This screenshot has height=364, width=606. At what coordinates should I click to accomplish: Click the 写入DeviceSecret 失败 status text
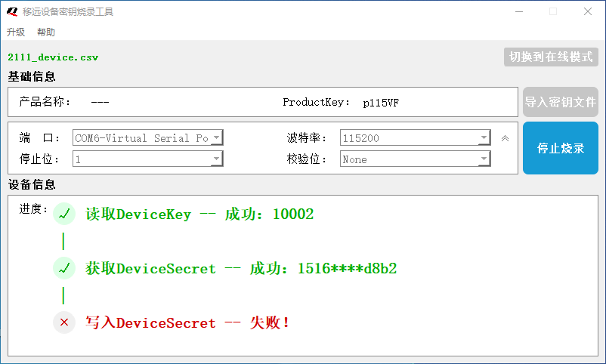pyautogui.click(x=187, y=322)
